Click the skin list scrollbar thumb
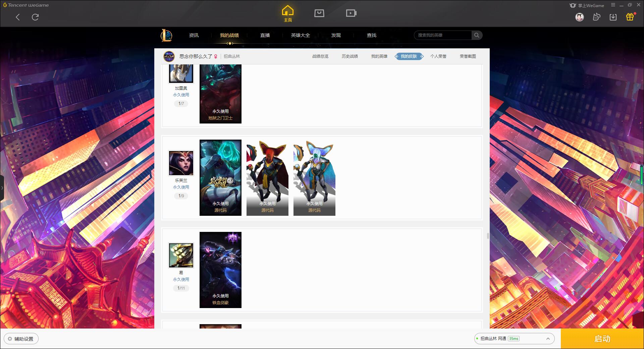This screenshot has width=644, height=349. click(x=488, y=236)
